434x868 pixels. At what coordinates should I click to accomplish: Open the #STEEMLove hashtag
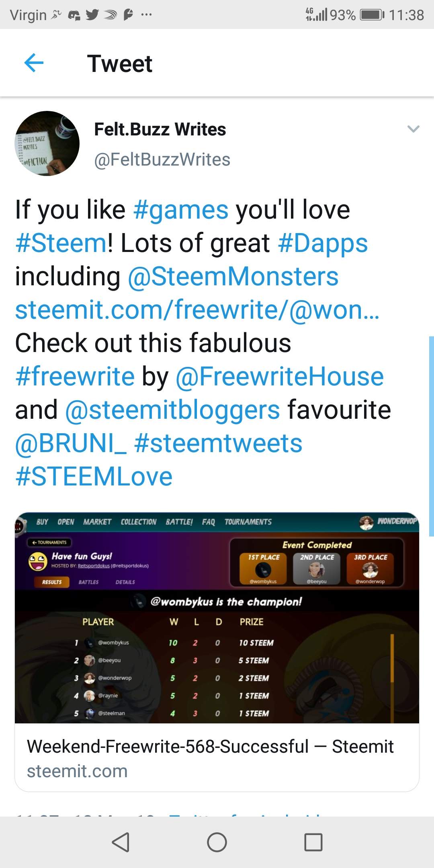(x=94, y=477)
